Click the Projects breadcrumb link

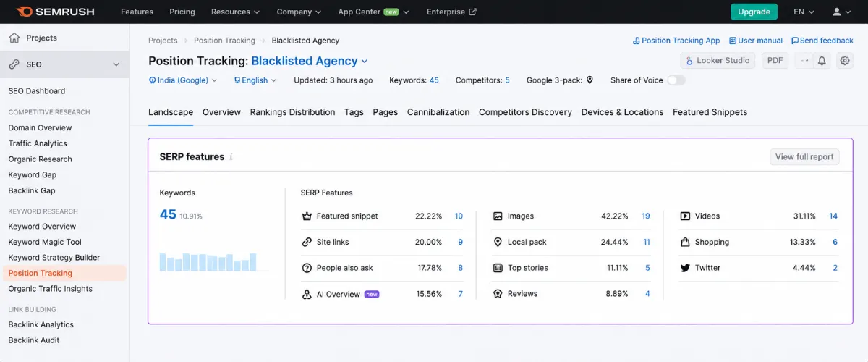(163, 41)
